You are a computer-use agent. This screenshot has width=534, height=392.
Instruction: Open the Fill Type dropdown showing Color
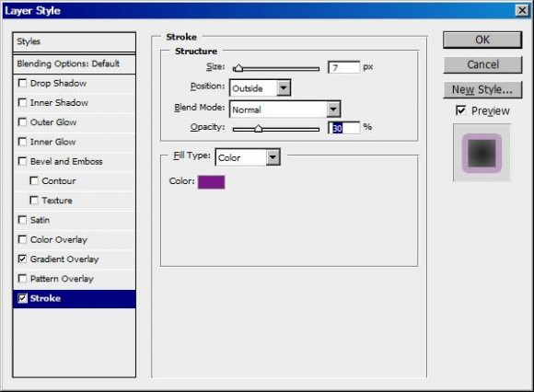point(248,157)
